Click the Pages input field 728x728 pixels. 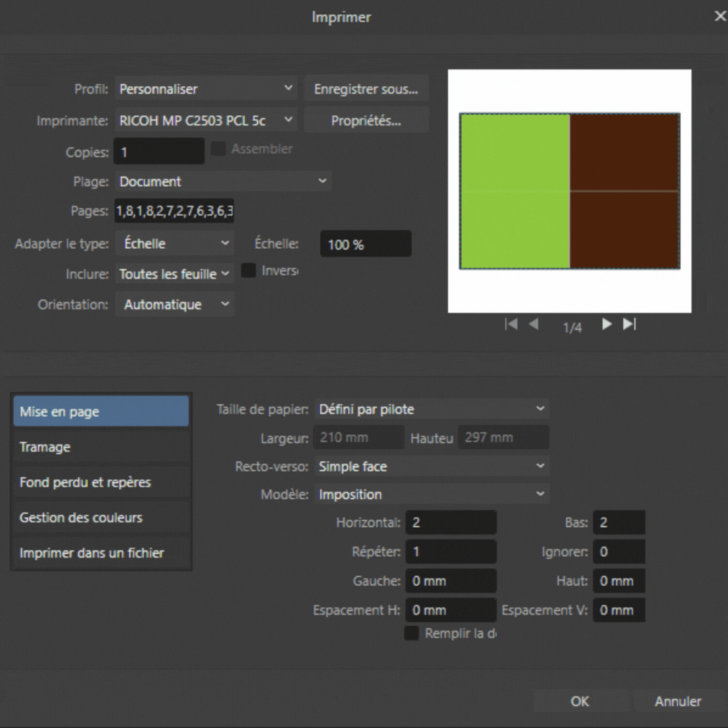tap(174, 211)
